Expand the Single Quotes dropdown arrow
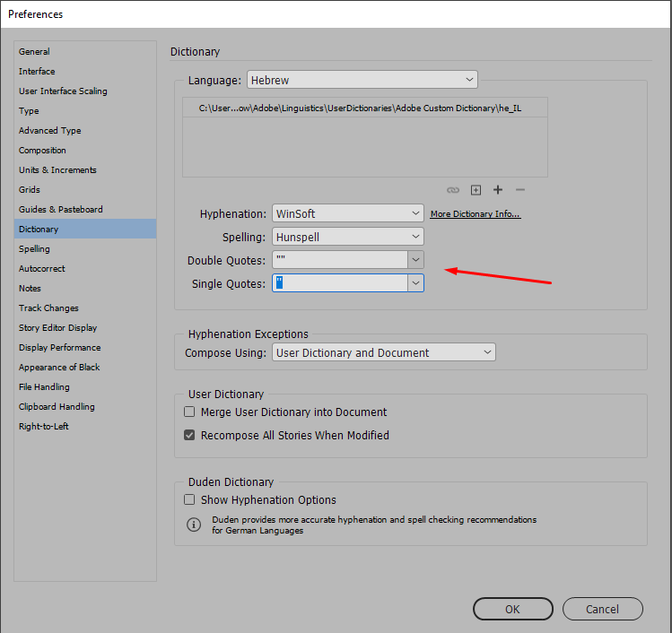Viewport: 672px width, 633px height. pos(415,283)
